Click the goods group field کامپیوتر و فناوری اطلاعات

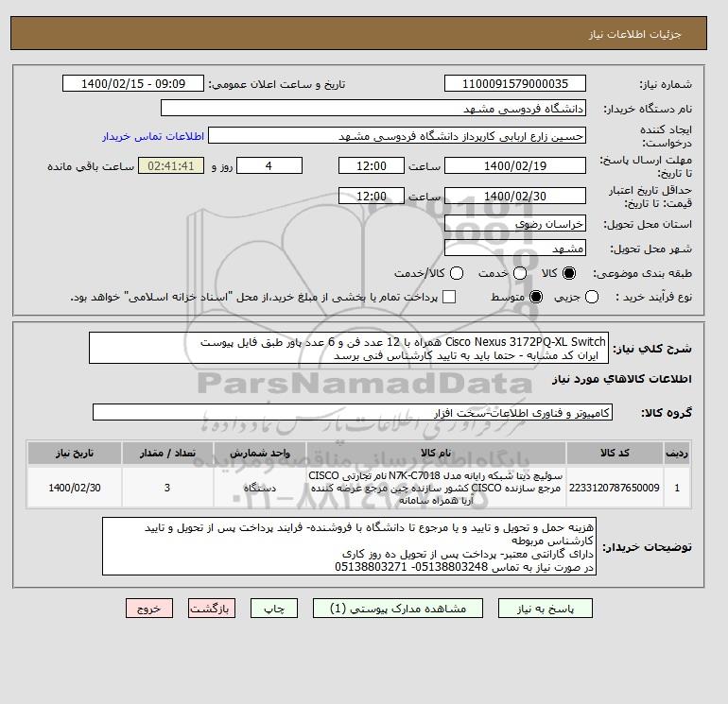[353, 412]
